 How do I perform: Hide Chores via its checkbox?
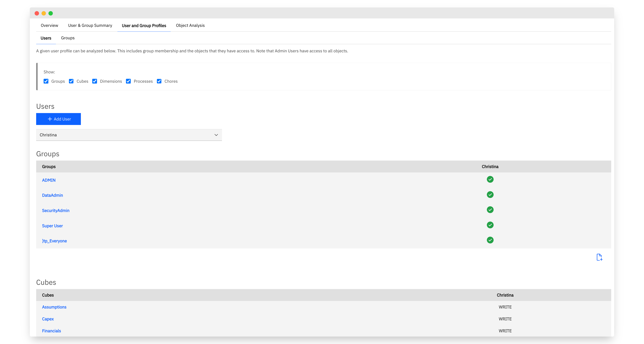tap(159, 81)
